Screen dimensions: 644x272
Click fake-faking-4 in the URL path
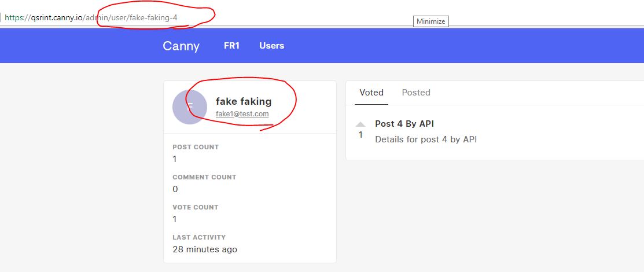[153, 18]
